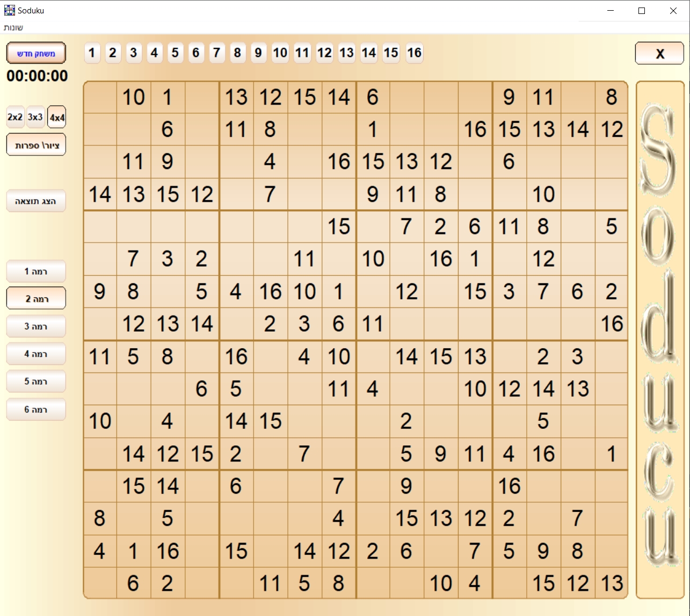690x616 pixels.
Task: Click the 16 in the thirteenth grid row
Action: tap(509, 486)
